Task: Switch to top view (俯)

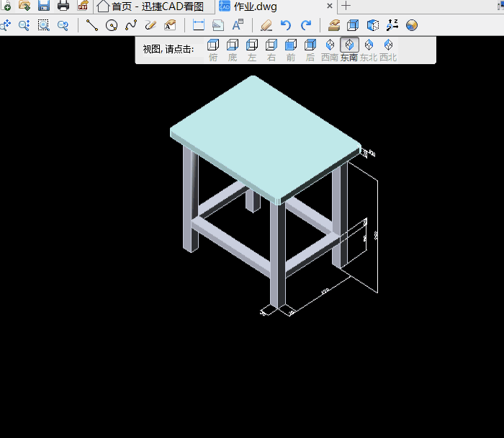Action: [213, 46]
